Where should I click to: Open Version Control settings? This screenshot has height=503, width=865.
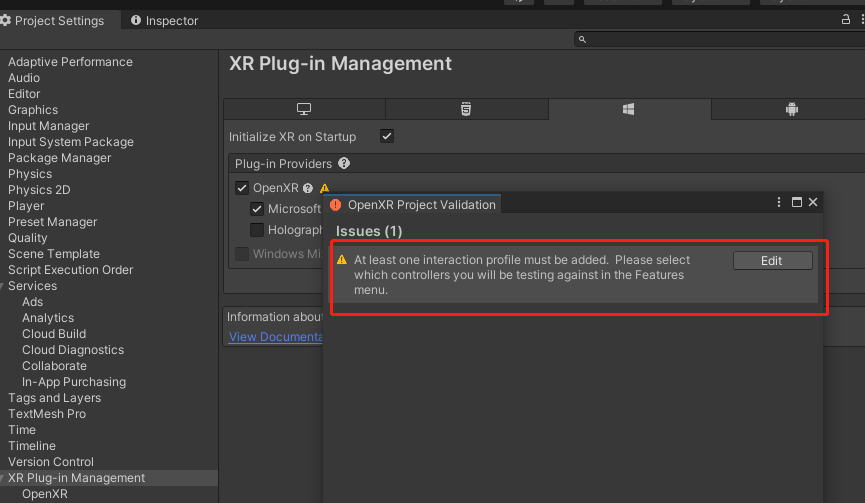[51, 462]
